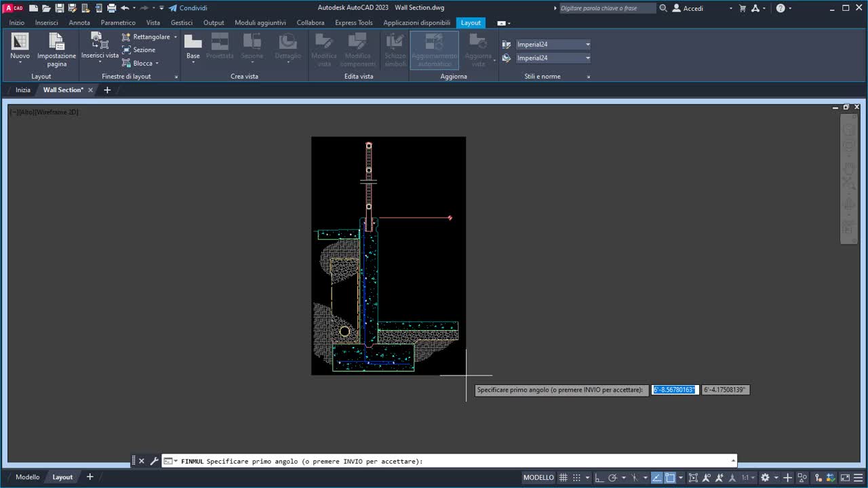Open the Annota ribbon tab
The height and width of the screenshot is (488, 868).
pyautogui.click(x=79, y=22)
